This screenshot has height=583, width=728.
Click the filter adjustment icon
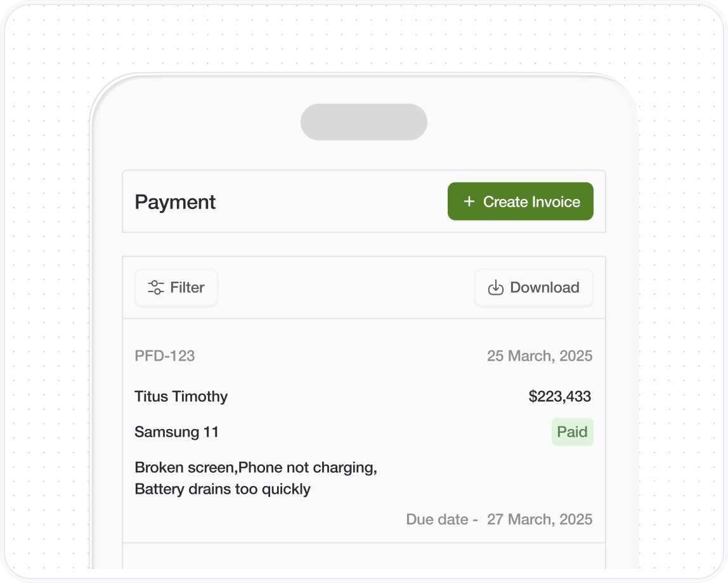pyautogui.click(x=155, y=288)
